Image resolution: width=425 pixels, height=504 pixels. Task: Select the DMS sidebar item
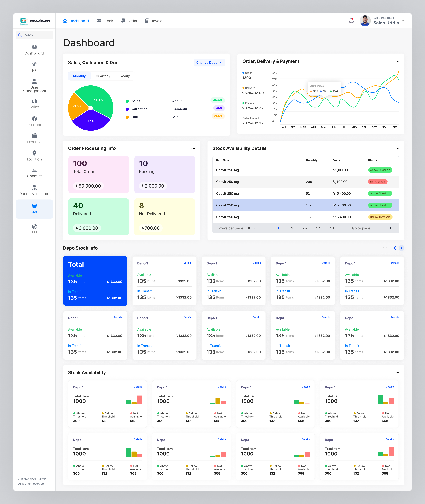34,208
